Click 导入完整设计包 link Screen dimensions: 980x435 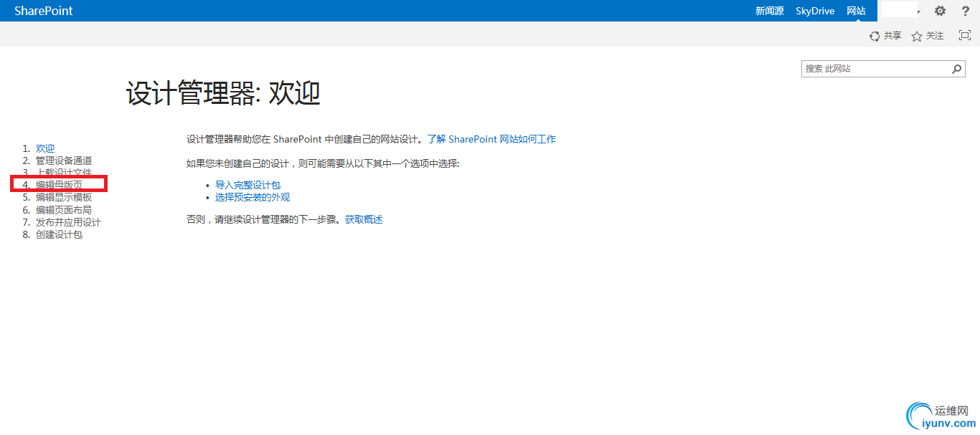(248, 185)
